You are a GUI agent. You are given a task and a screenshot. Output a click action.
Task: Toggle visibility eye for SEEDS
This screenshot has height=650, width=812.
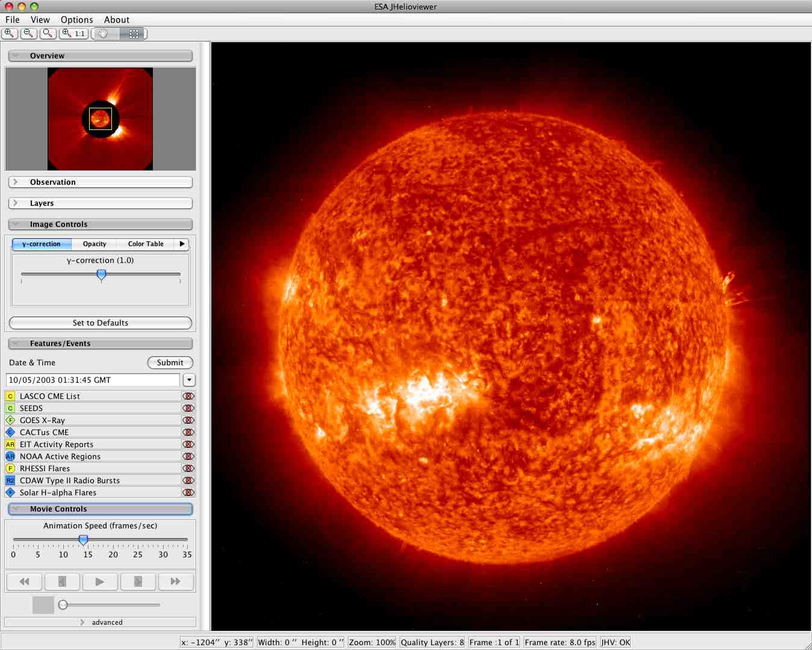pos(188,408)
